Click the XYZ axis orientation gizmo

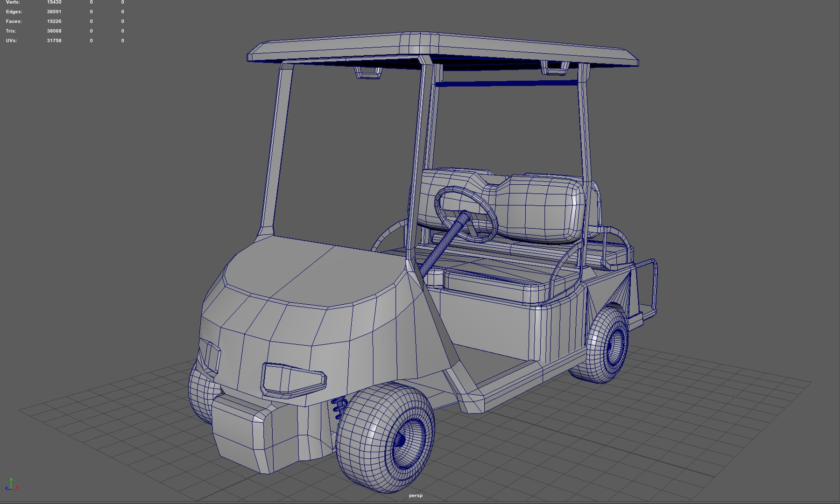pos(11,485)
